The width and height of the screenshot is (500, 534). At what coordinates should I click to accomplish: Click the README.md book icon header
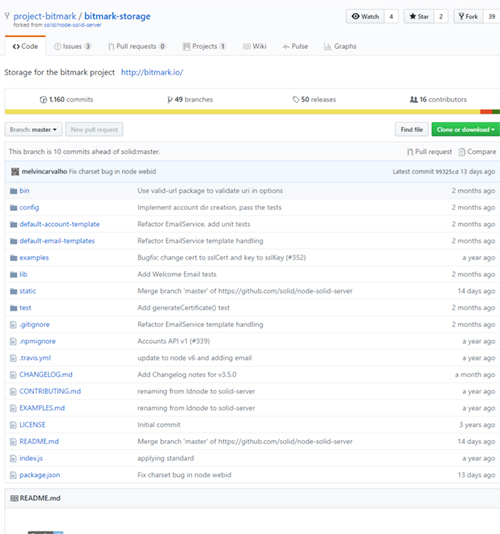tap(14, 498)
